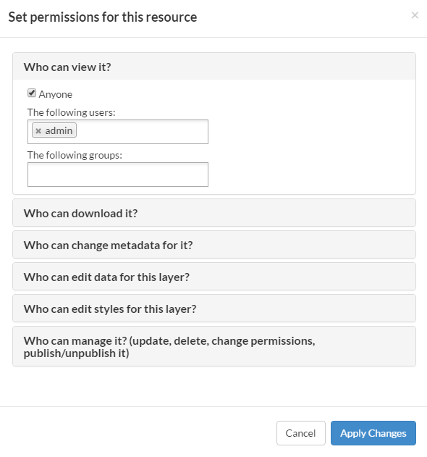Click the dialog footer left of Cancel
This screenshot has width=427, height=457.
[137, 433]
